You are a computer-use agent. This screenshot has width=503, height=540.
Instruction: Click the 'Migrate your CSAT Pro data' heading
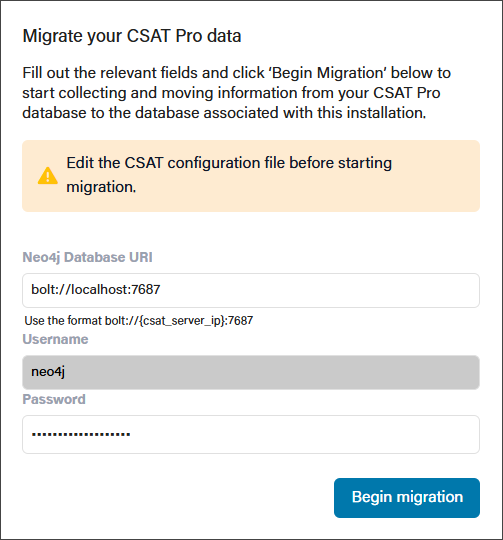pos(132,36)
